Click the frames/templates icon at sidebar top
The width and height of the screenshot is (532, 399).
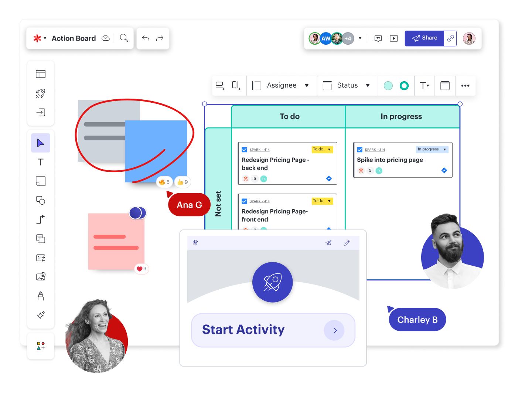[x=41, y=74]
